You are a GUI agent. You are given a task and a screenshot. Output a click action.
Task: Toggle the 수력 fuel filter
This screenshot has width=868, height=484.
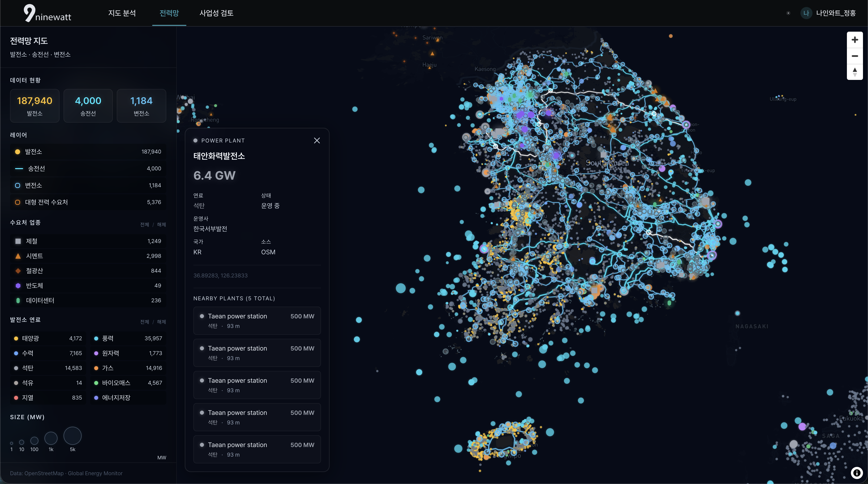(x=48, y=353)
